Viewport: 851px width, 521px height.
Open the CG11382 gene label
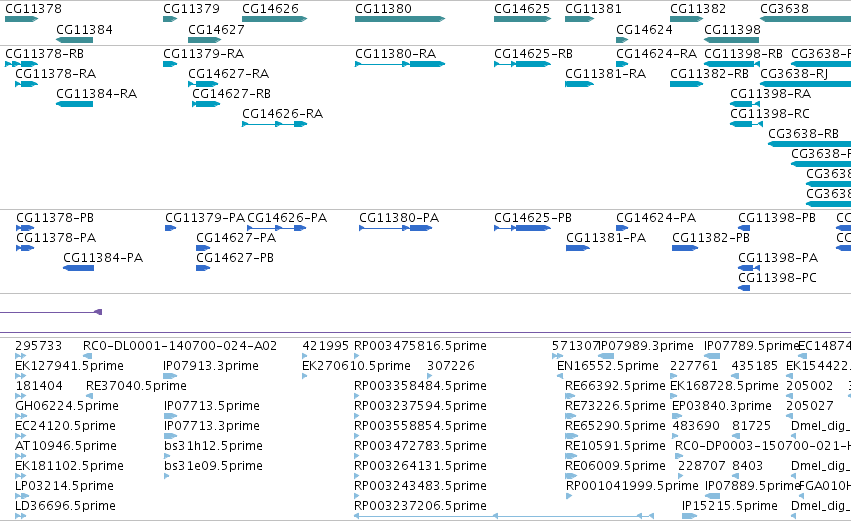(x=698, y=9)
